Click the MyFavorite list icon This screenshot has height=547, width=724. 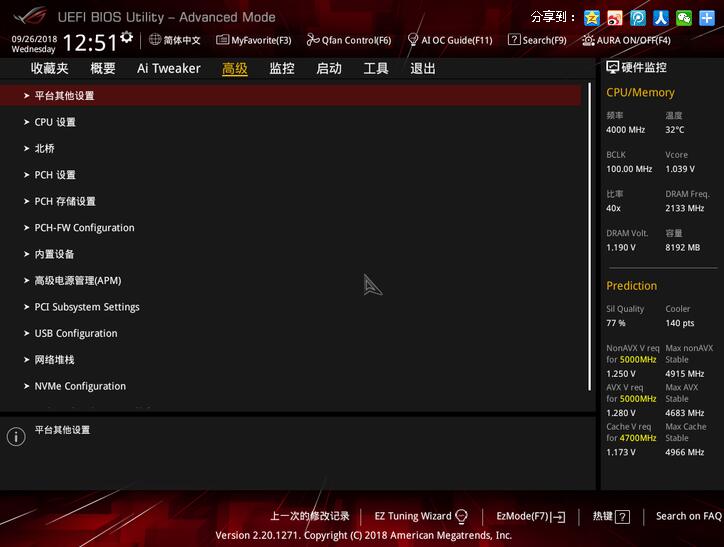coord(222,40)
